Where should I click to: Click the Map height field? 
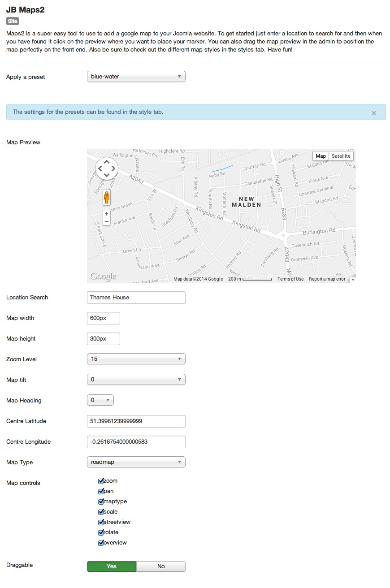click(104, 338)
